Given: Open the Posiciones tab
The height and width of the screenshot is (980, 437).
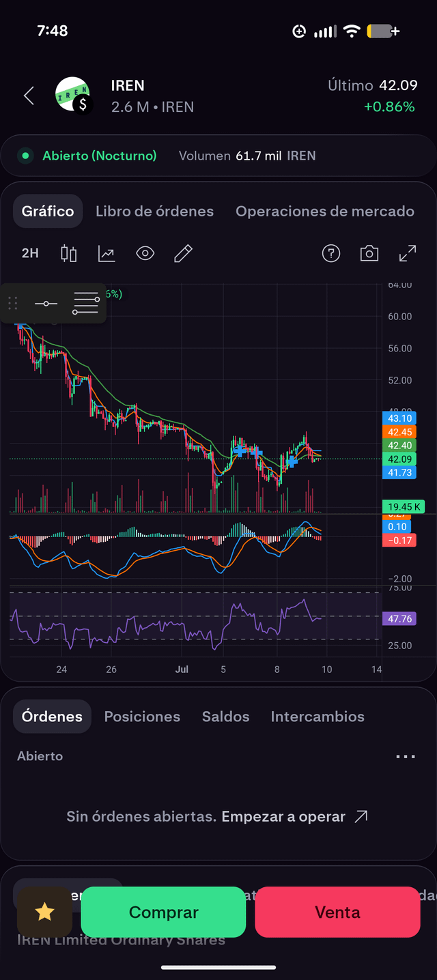Looking at the screenshot, I should click(142, 717).
